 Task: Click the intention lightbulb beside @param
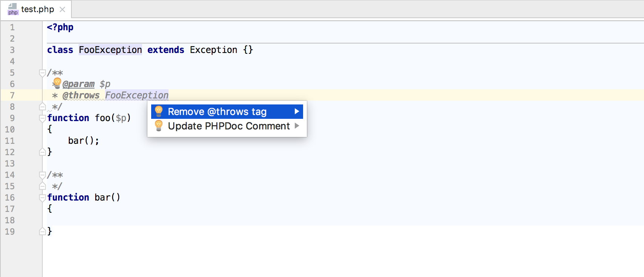57,82
